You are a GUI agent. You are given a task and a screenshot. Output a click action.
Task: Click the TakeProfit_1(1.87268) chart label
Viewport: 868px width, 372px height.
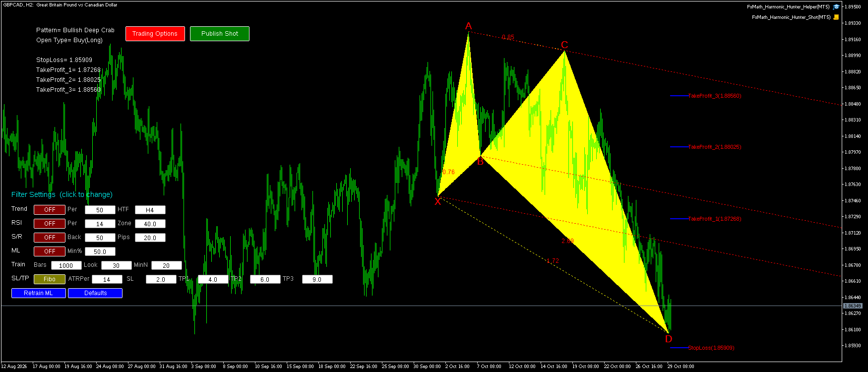(715, 219)
